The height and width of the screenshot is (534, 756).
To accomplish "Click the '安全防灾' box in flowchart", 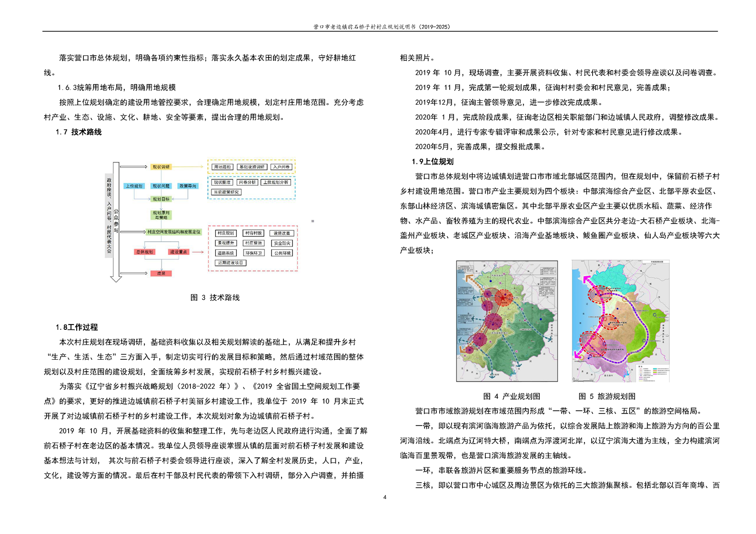I will coord(282,243).
